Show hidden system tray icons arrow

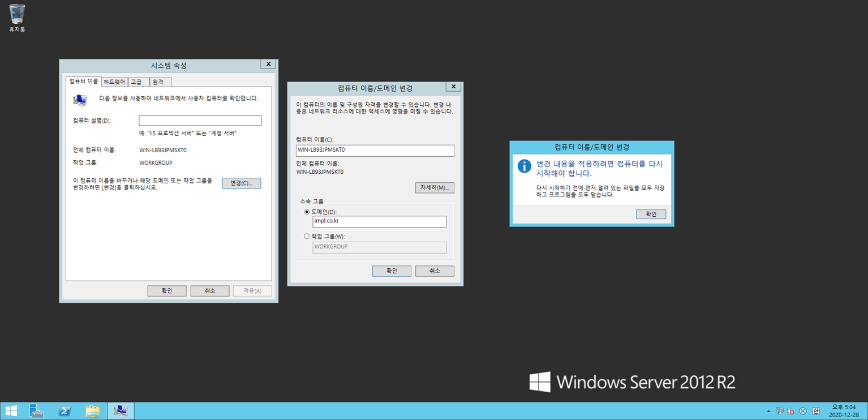768,412
